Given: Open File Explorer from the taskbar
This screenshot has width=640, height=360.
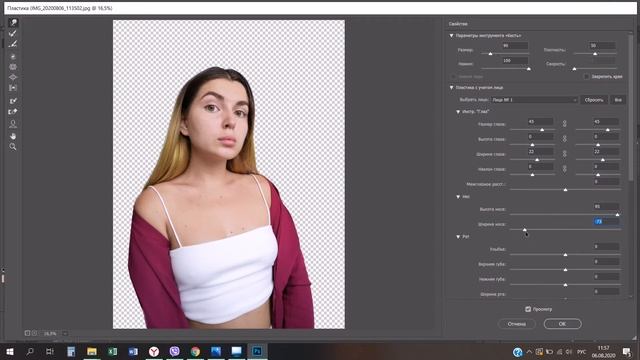Looking at the screenshot, I should (x=92, y=351).
